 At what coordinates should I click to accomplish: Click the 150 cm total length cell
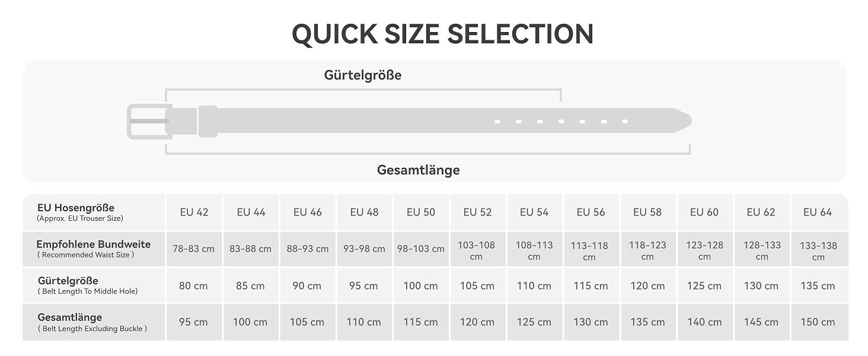[x=818, y=322]
